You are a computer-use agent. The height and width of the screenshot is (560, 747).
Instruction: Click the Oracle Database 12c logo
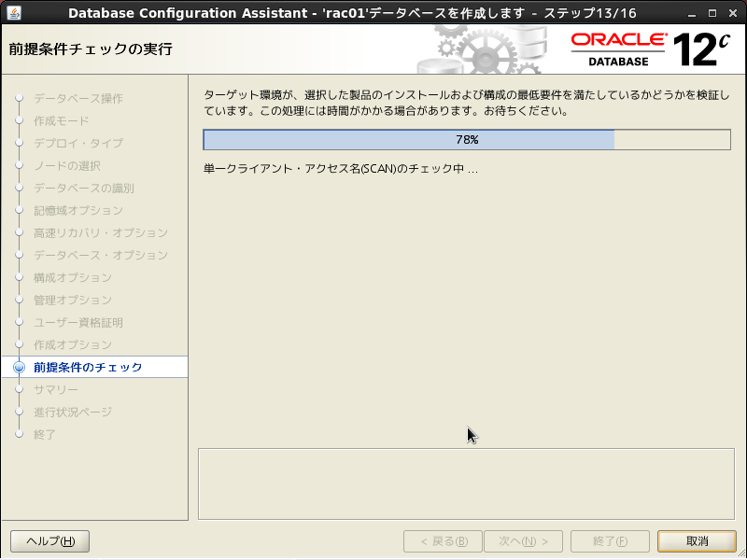[x=650, y=49]
